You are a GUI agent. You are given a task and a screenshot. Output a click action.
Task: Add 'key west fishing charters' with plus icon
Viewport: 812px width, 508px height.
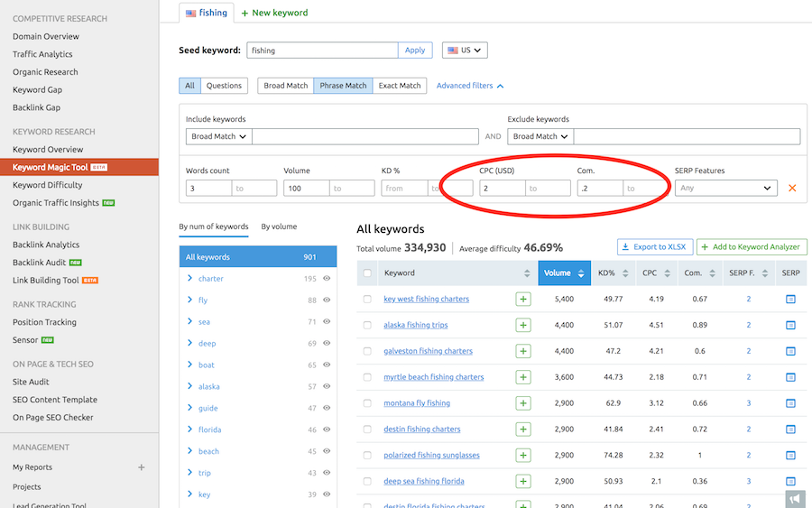coord(523,299)
